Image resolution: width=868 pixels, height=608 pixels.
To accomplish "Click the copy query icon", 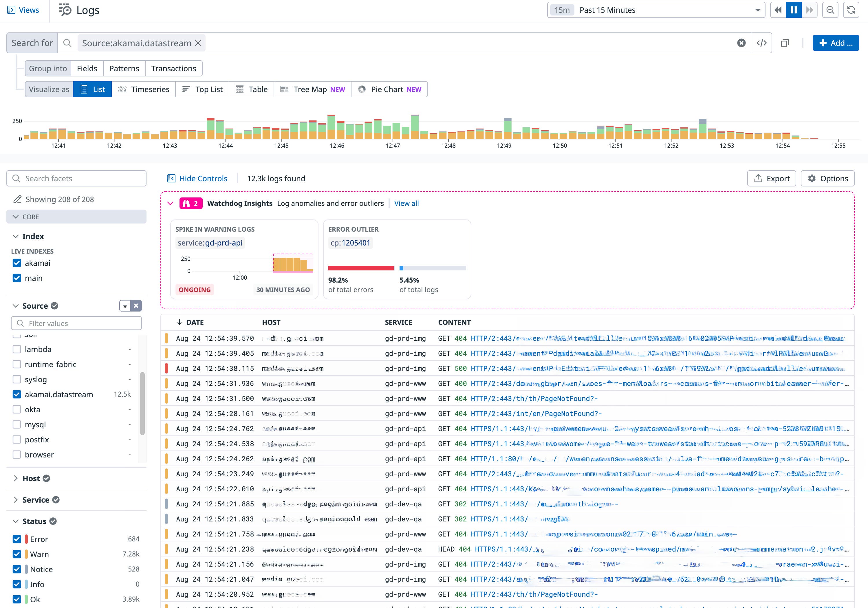I will [x=785, y=43].
